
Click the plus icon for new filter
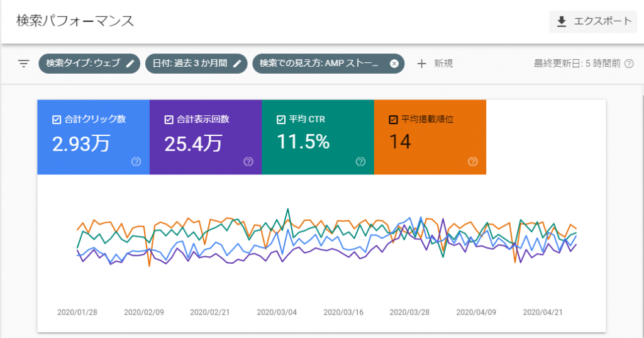tap(421, 64)
